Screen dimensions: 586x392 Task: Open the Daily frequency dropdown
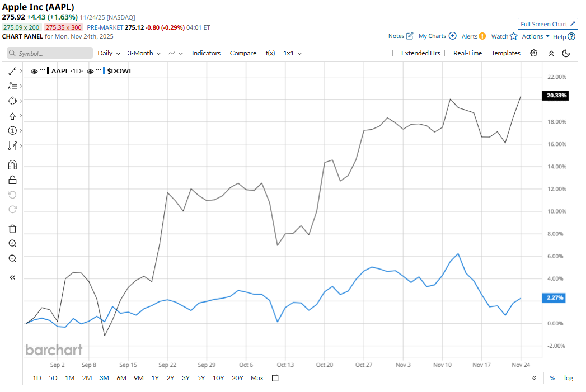[x=109, y=53]
